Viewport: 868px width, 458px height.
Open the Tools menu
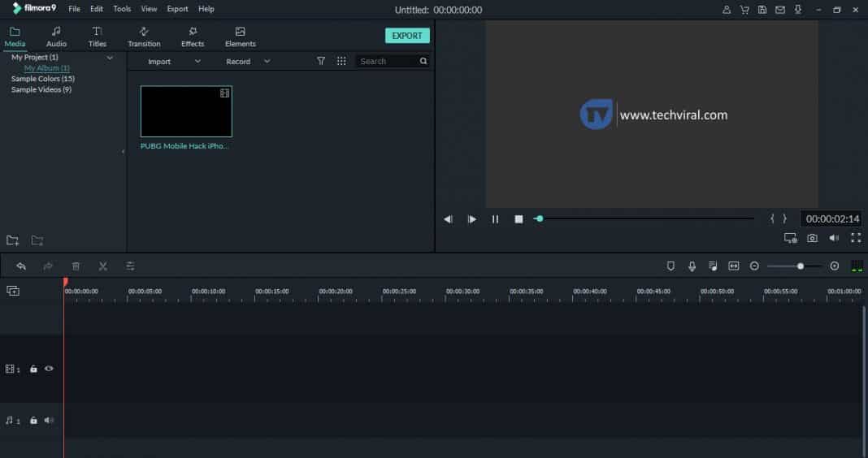122,9
